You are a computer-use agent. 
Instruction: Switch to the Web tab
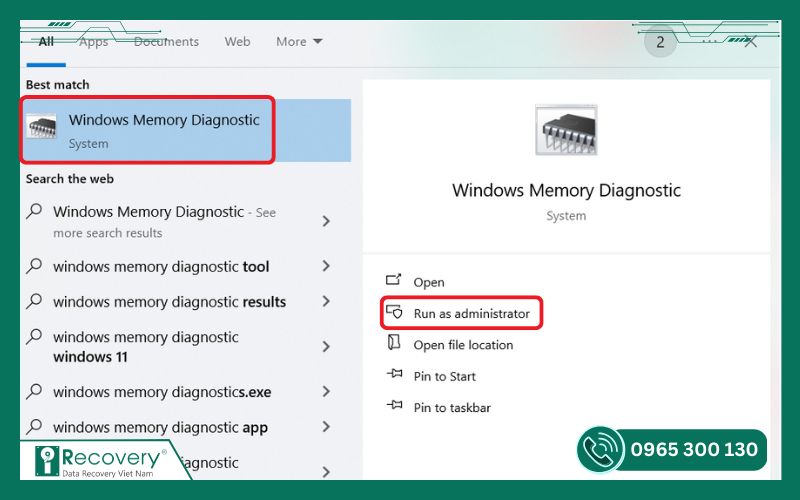237,41
